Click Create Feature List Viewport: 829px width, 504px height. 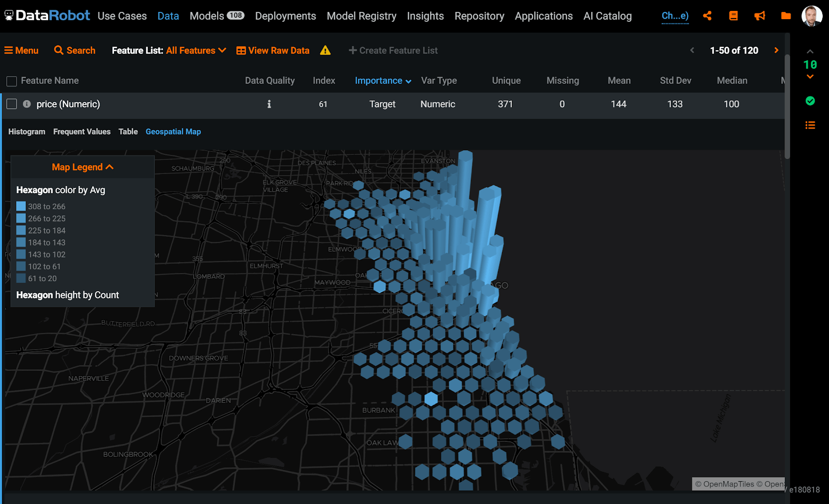coord(393,50)
